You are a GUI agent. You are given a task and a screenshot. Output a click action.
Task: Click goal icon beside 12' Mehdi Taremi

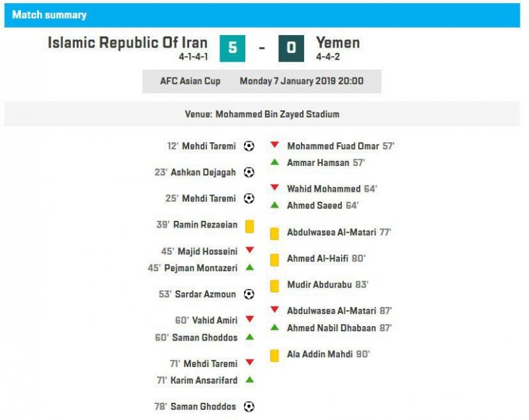[x=249, y=146]
